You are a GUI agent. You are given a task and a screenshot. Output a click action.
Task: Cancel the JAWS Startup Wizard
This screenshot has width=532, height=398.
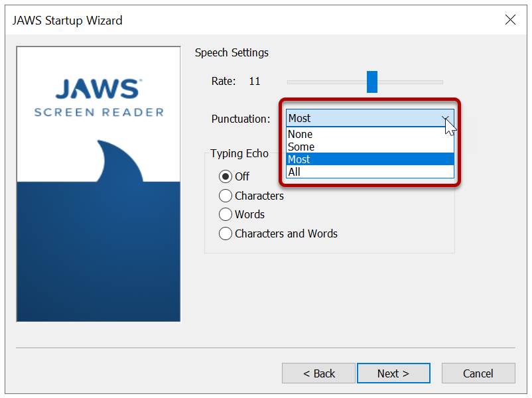pyautogui.click(x=478, y=373)
